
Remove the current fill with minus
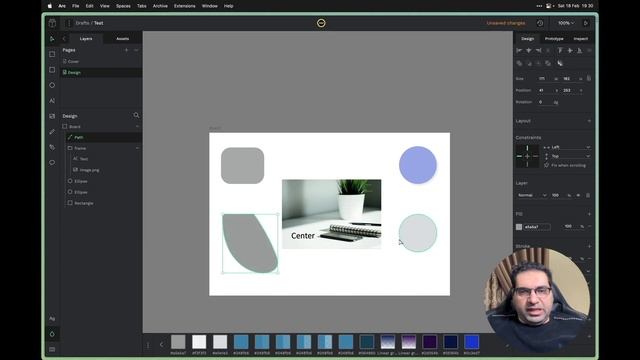[589, 227]
